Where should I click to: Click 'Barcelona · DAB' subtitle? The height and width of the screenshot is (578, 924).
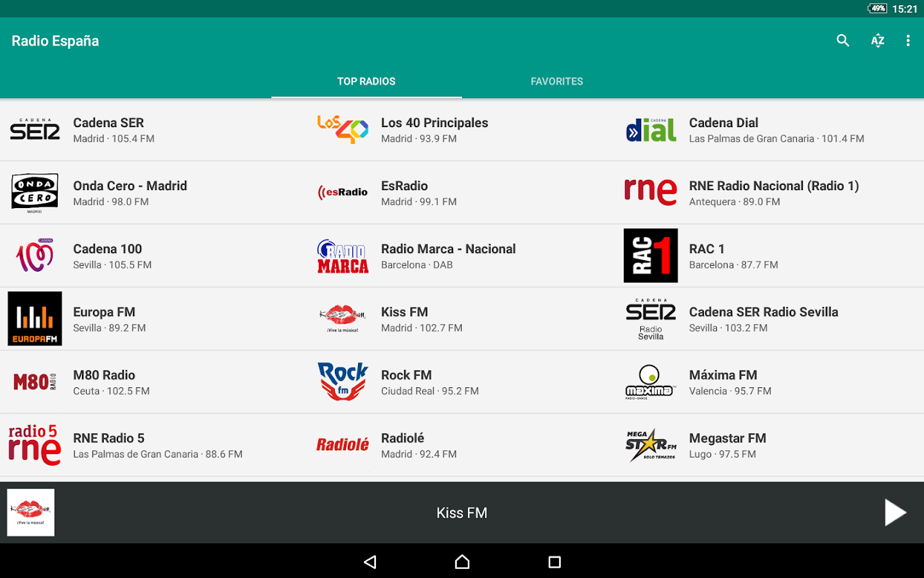click(417, 265)
